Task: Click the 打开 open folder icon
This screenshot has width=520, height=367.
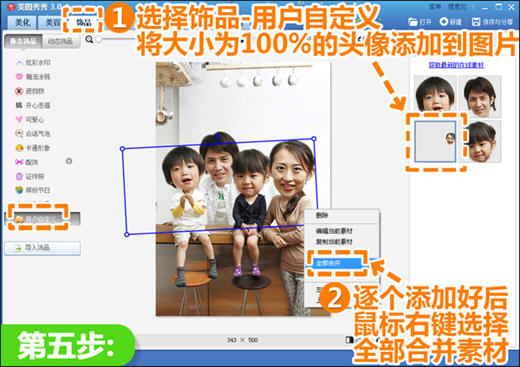Action: (x=413, y=22)
